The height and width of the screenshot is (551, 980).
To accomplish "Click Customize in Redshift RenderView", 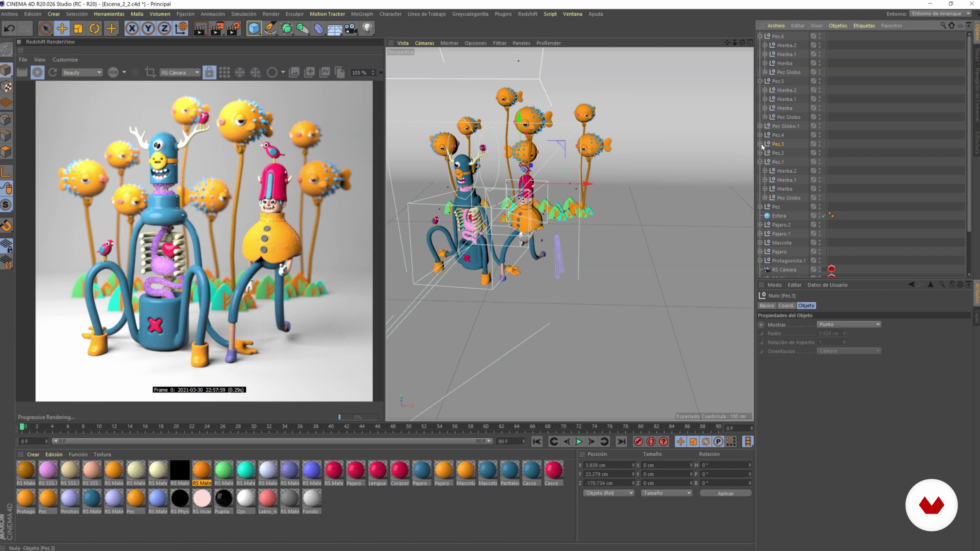I will [65, 60].
